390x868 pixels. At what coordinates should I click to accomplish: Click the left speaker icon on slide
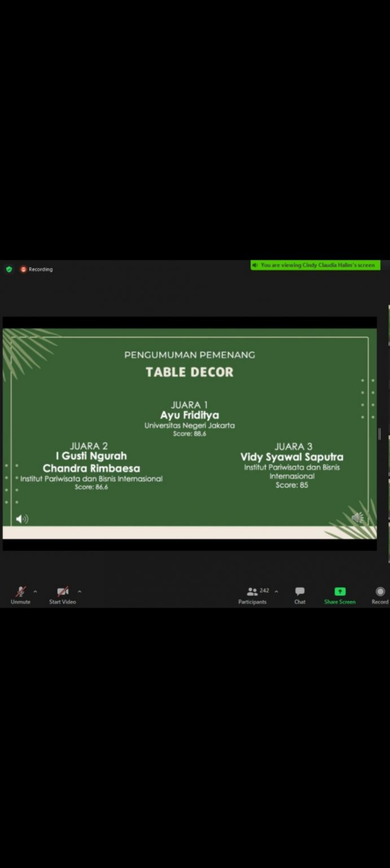point(22,519)
